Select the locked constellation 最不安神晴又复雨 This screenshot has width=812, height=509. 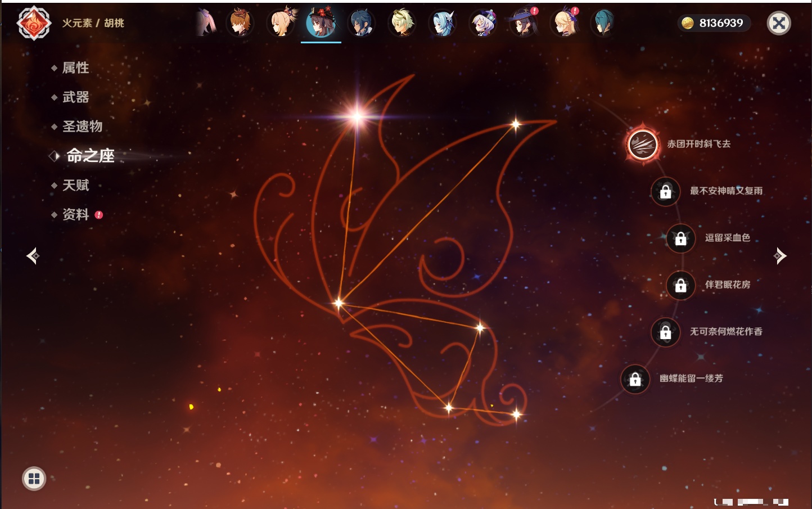point(665,191)
